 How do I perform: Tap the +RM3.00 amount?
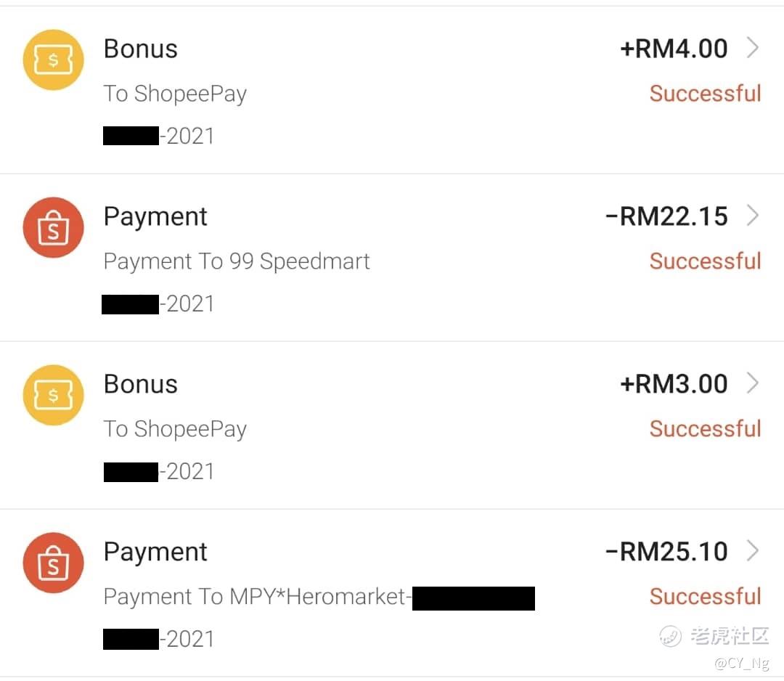pyautogui.click(x=674, y=384)
